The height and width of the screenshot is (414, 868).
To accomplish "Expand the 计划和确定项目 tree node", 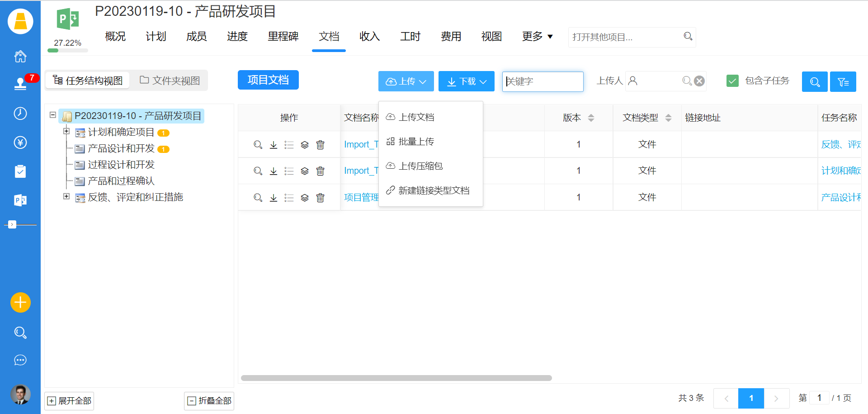I will click(x=66, y=131).
